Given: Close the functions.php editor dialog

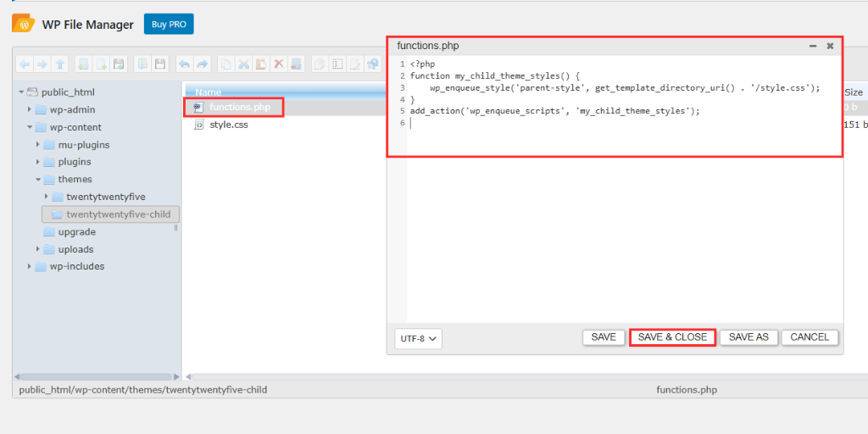Looking at the screenshot, I should [830, 46].
